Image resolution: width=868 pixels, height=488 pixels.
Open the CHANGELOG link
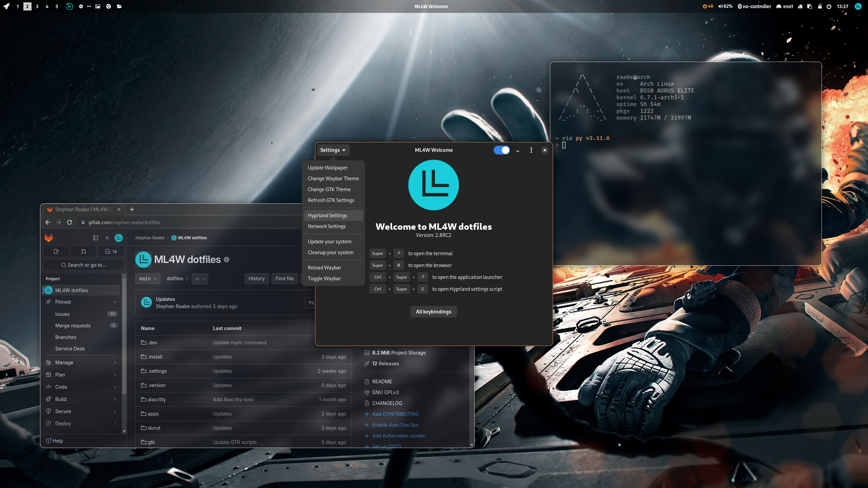[387, 403]
